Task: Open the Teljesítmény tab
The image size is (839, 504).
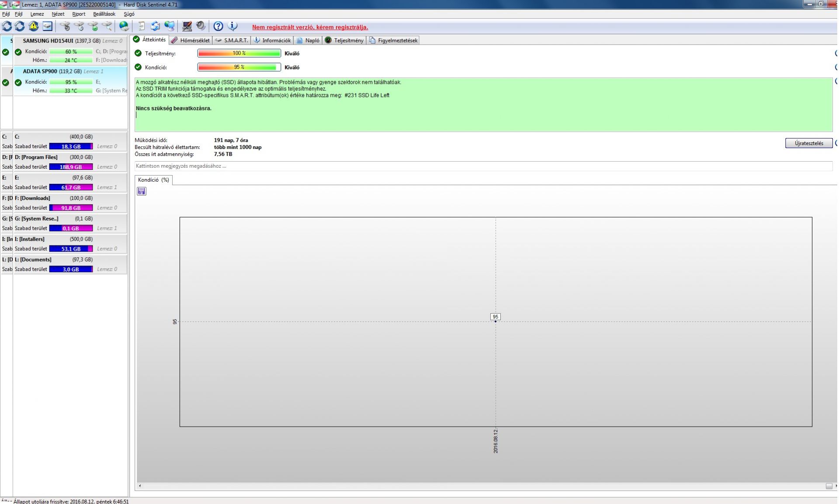Action: (344, 40)
